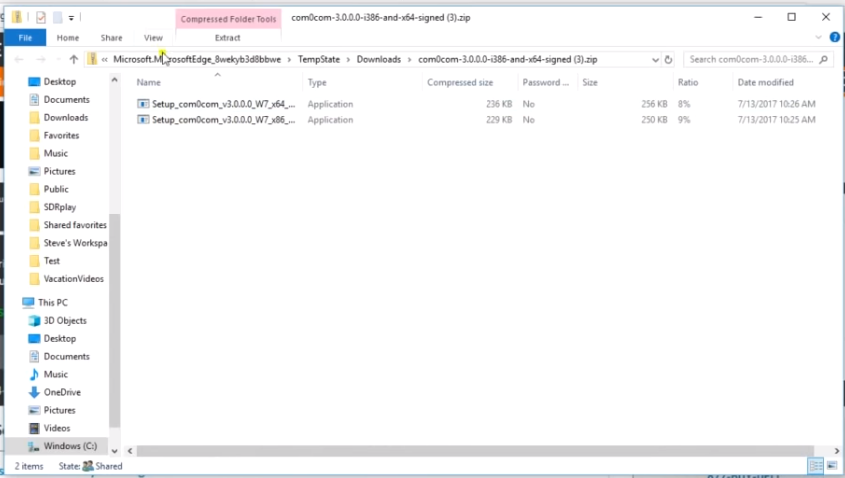Click the OneDrive blue arrow icon
This screenshot has height=478, width=845.
click(34, 392)
